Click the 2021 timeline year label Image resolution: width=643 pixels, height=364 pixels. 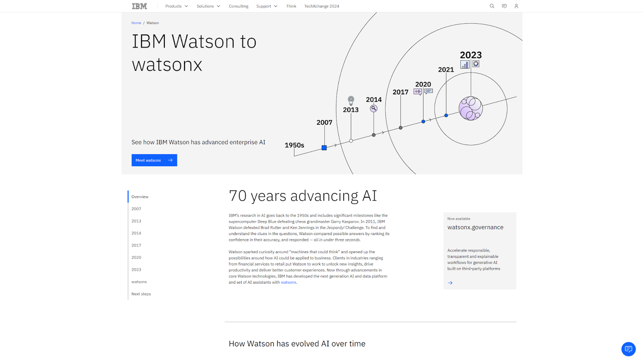click(x=446, y=70)
